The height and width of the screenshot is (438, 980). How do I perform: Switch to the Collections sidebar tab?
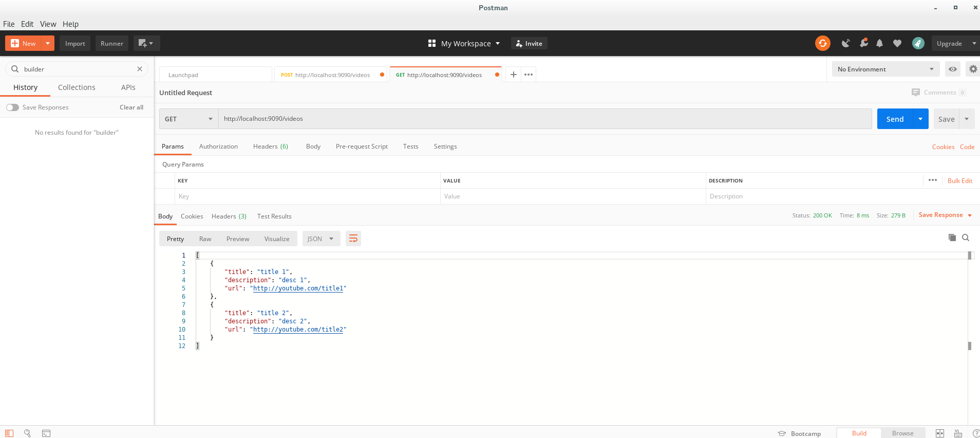77,87
